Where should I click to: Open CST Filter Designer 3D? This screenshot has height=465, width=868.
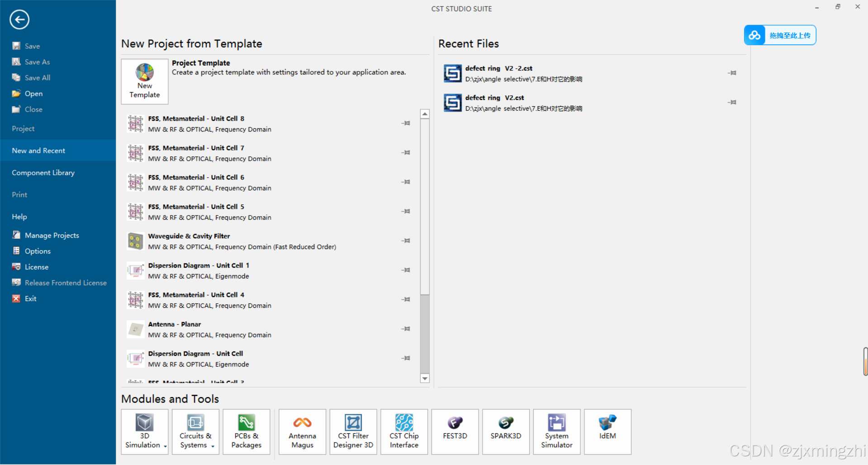click(x=353, y=432)
